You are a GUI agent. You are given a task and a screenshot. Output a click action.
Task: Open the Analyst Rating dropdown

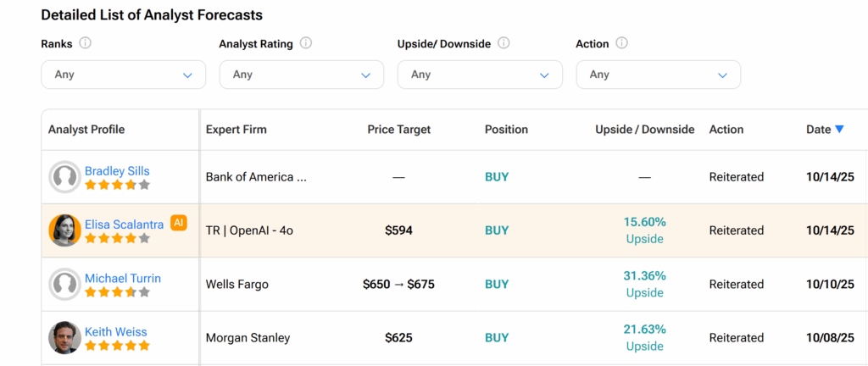[x=301, y=75]
